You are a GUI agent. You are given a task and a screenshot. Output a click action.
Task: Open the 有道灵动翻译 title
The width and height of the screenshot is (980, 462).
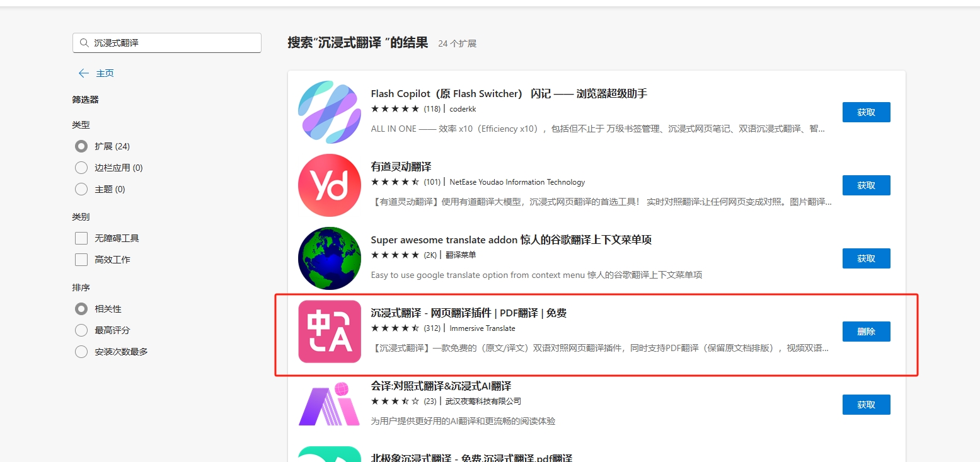tap(401, 167)
